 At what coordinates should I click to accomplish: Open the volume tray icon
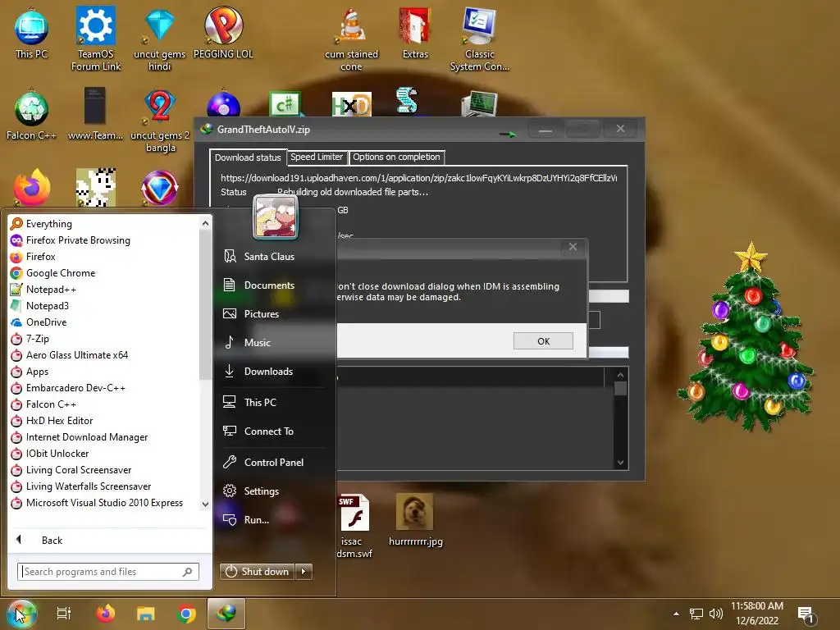(715, 614)
